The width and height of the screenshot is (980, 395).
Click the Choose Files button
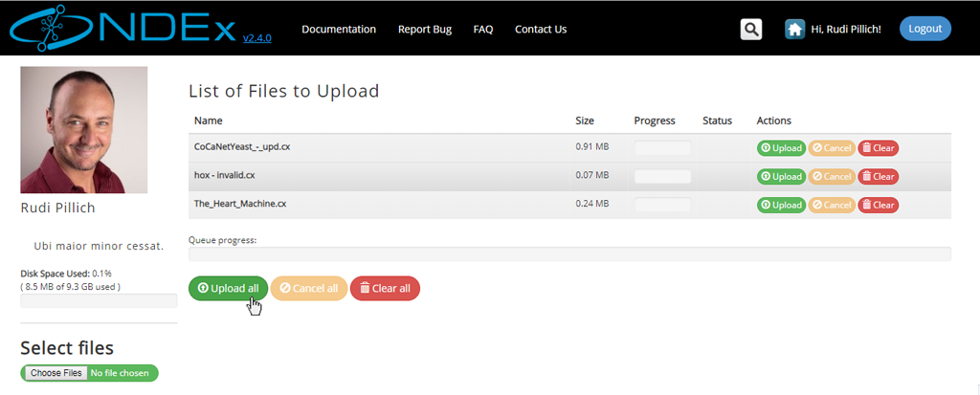(56, 373)
